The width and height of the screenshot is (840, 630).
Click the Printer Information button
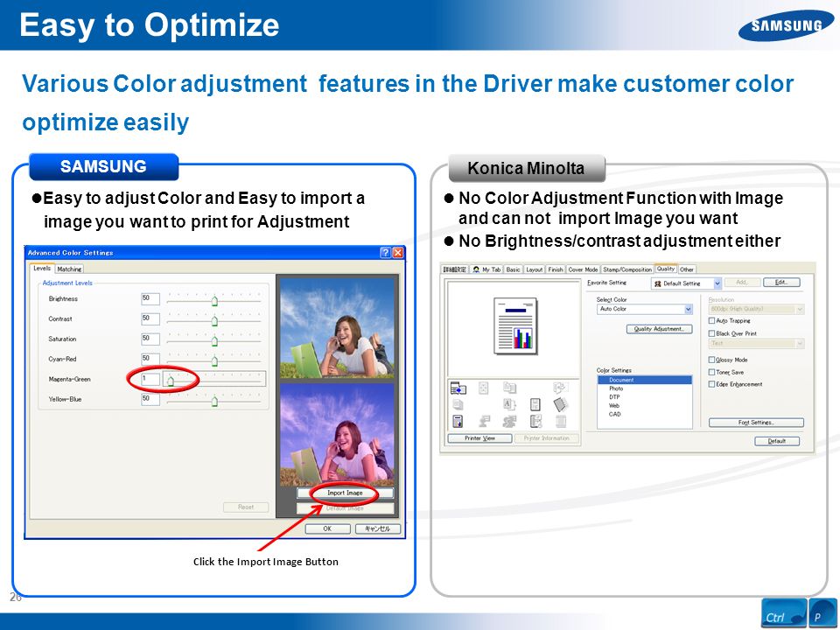click(546, 438)
